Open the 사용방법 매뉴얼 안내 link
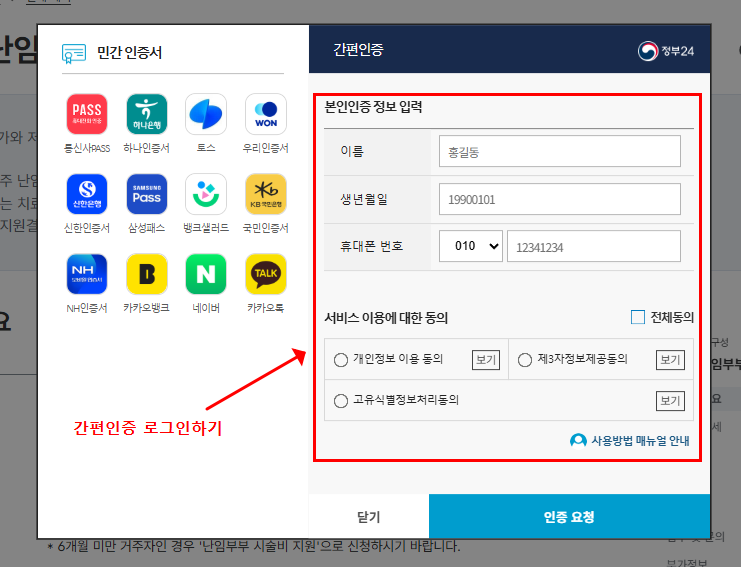The image size is (741, 567). [640, 441]
